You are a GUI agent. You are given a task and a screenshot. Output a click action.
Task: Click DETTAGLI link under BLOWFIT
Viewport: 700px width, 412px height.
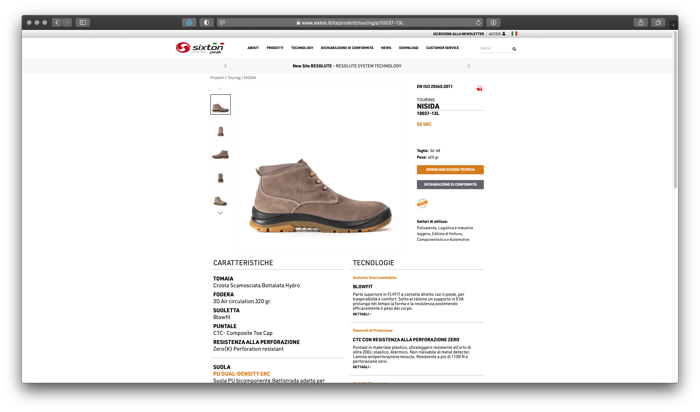point(362,314)
